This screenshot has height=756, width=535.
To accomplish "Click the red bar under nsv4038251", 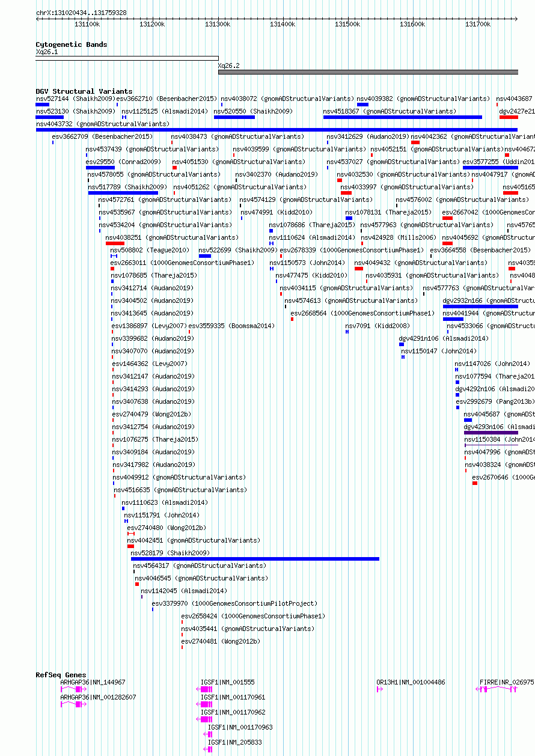I will click(x=115, y=243).
